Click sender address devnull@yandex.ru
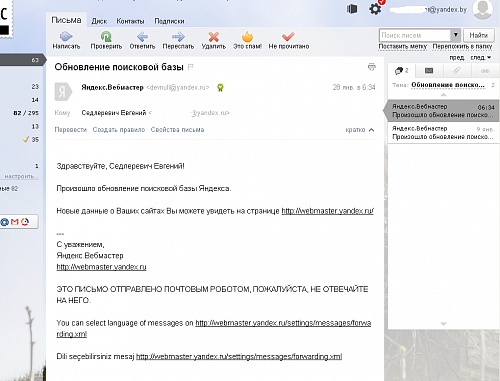Viewport: 500px width, 381px height. tap(178, 87)
